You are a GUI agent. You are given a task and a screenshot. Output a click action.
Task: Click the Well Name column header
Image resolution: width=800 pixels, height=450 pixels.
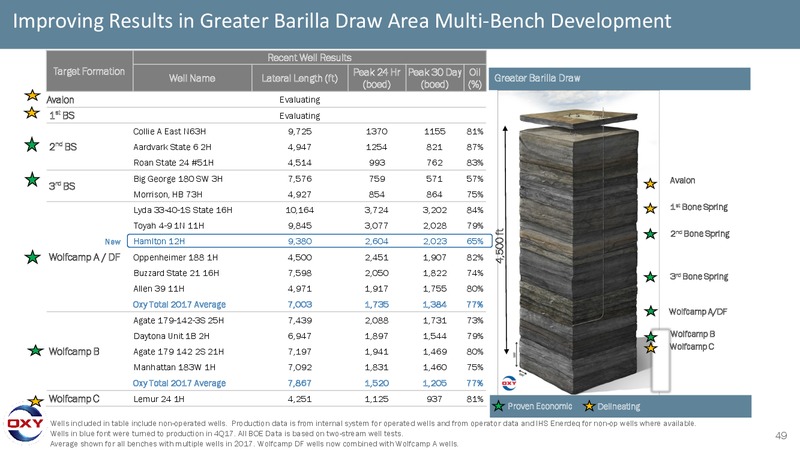pyautogui.click(x=192, y=78)
